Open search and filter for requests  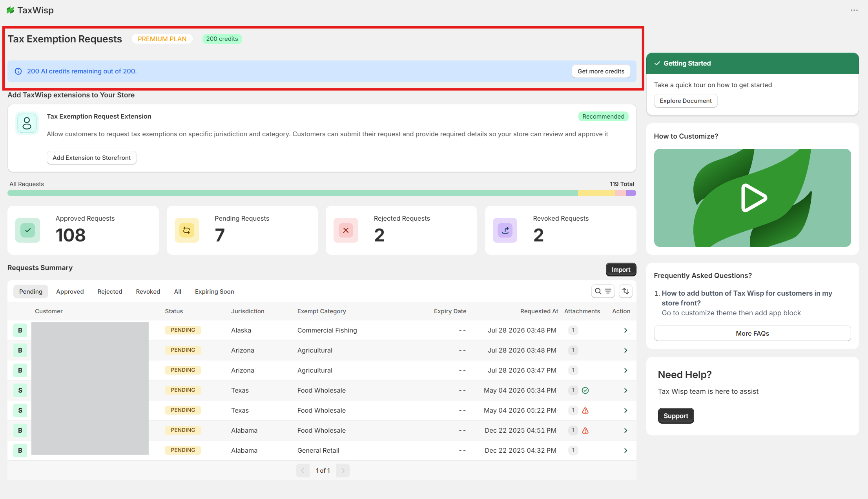pos(603,291)
